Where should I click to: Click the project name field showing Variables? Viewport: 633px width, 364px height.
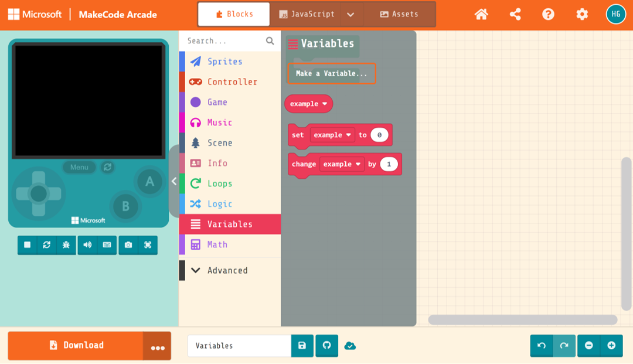coord(239,346)
